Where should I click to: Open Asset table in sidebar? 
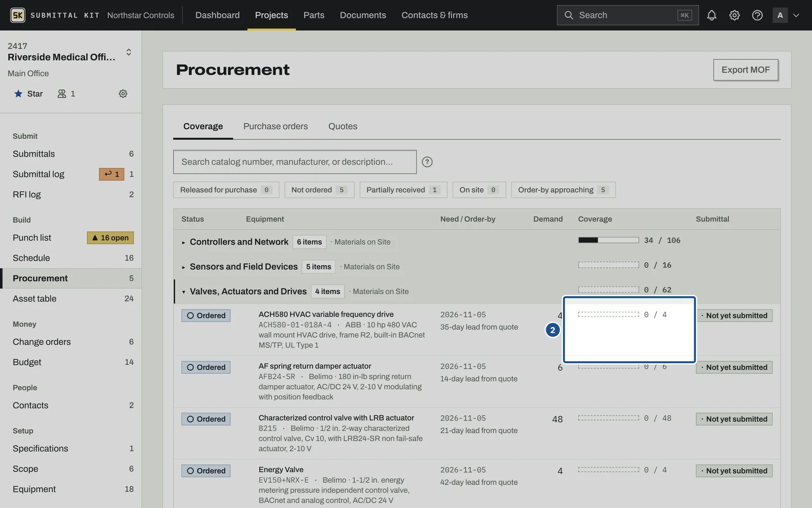point(71,299)
